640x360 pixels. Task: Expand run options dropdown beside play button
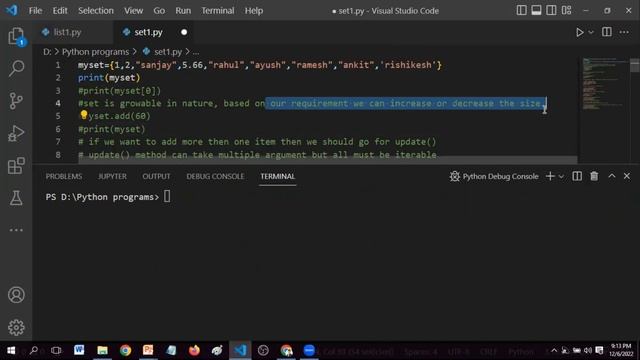pos(591,32)
